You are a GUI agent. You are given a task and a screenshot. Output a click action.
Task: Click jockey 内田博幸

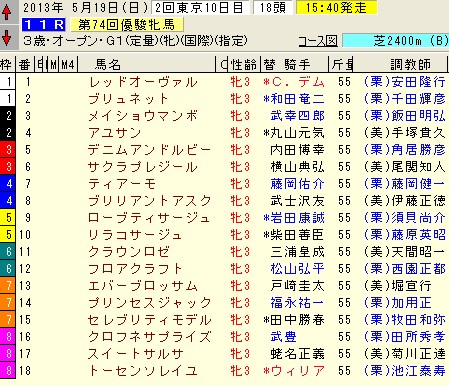click(x=297, y=150)
